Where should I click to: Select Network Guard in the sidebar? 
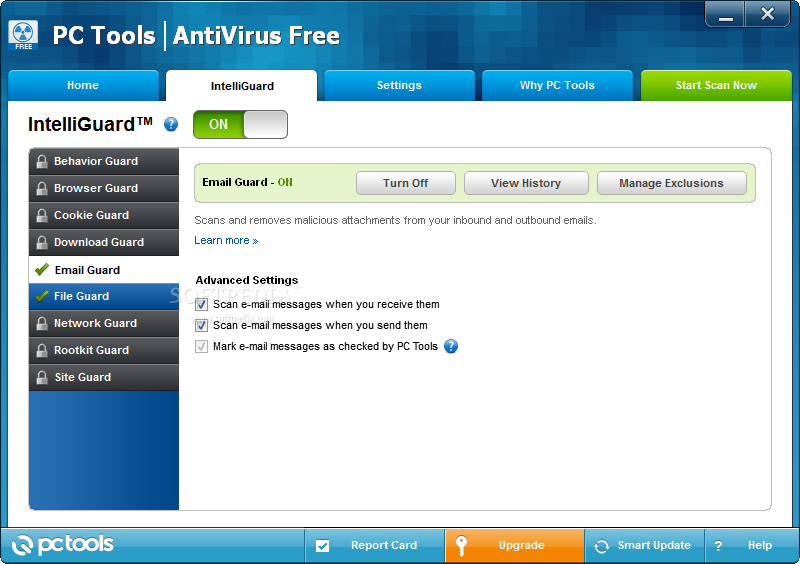pyautogui.click(x=104, y=324)
